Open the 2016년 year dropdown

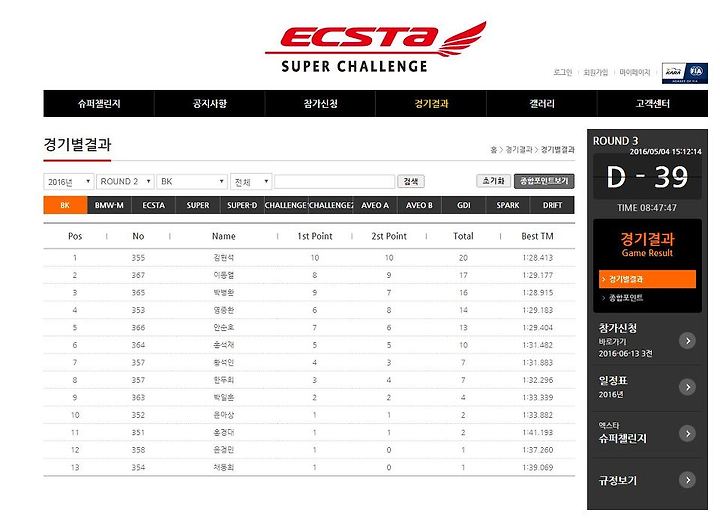point(69,181)
